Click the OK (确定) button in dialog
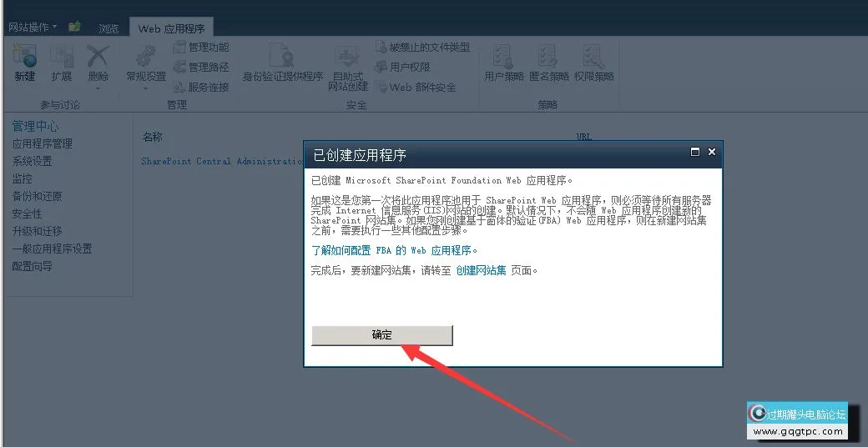This screenshot has height=447, width=868. [382, 335]
